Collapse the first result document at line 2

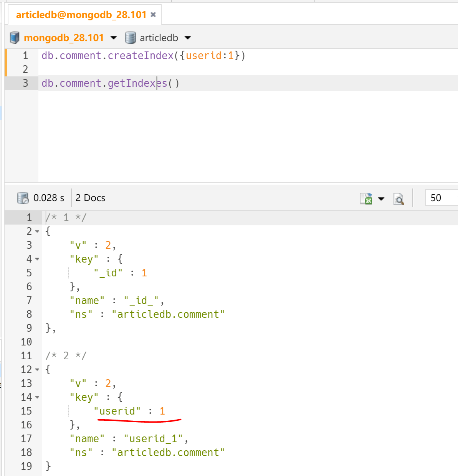pos(37,231)
